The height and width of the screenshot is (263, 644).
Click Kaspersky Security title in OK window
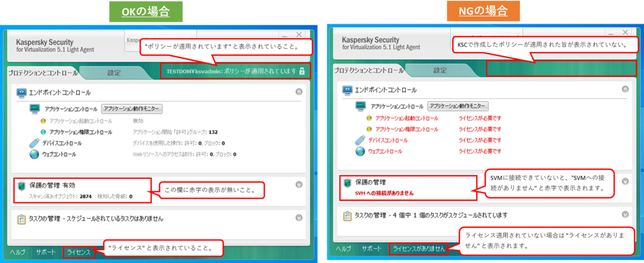coord(44,42)
